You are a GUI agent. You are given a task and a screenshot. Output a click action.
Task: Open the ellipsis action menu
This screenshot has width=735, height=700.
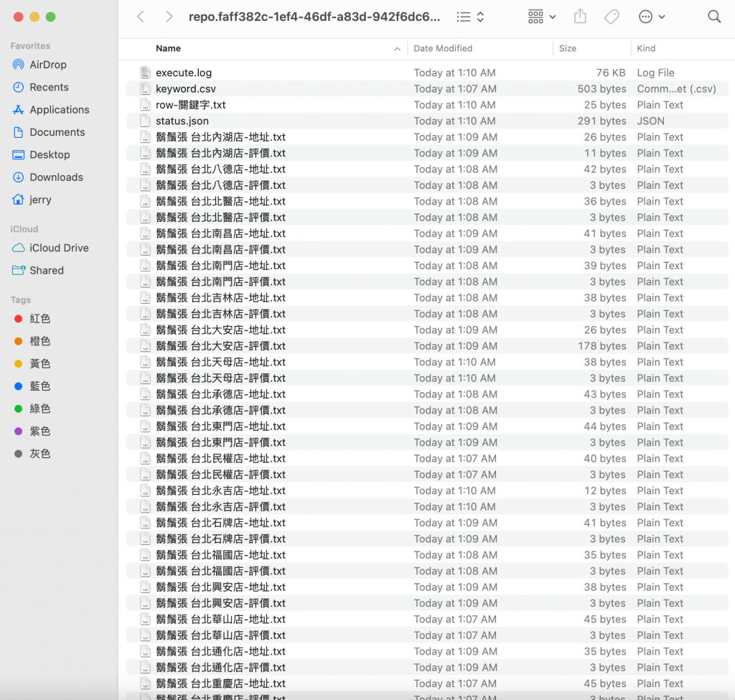coord(652,17)
